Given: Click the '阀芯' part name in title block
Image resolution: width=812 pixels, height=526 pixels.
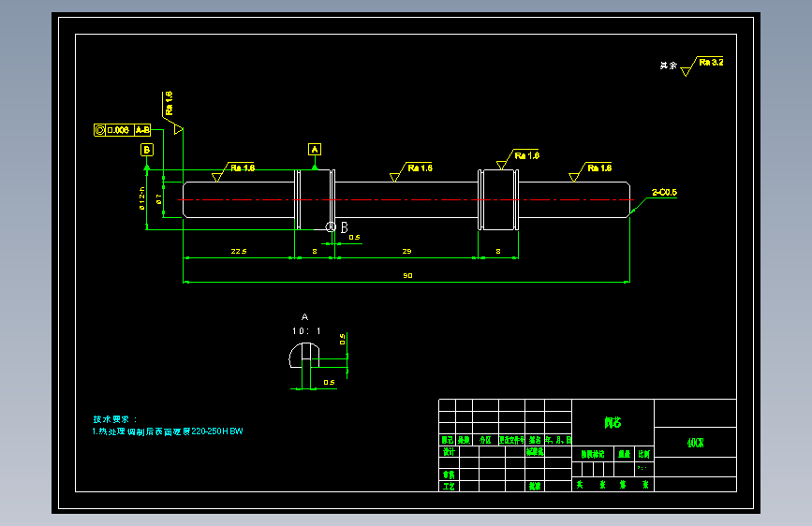Looking at the screenshot, I should click(x=613, y=423).
